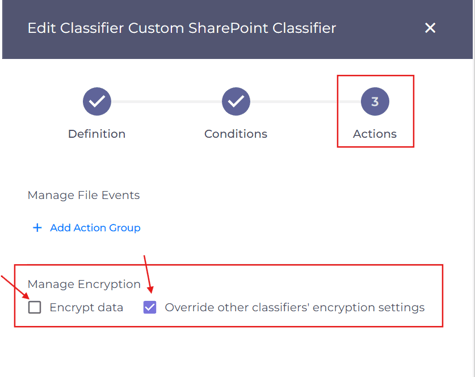Click the Manage File Events heading

(x=84, y=195)
